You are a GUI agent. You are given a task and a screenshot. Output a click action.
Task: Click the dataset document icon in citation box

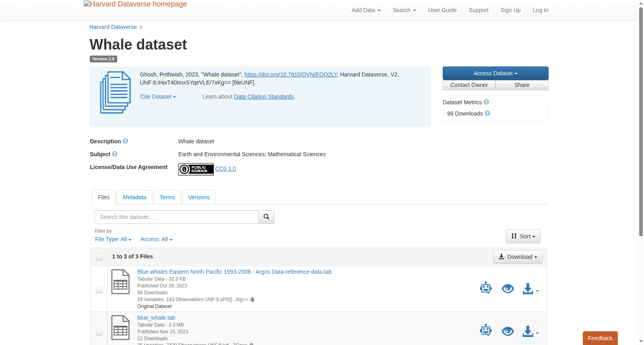116,93
